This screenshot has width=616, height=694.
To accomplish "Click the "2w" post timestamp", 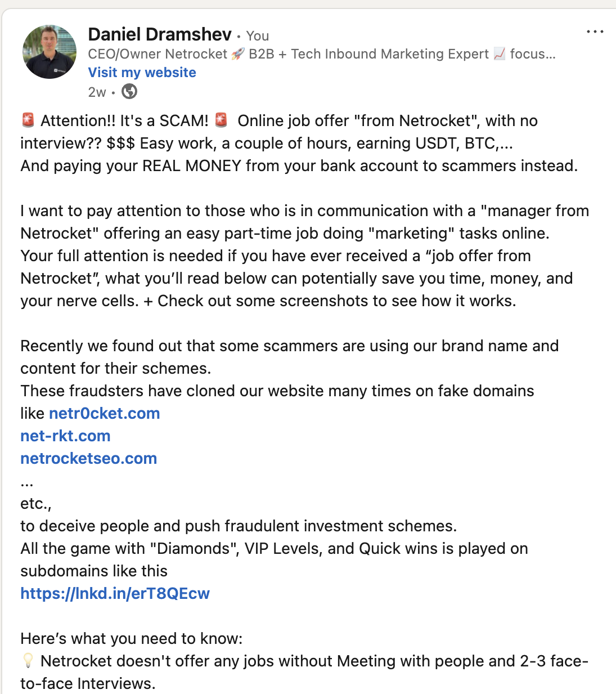I will [97, 92].
